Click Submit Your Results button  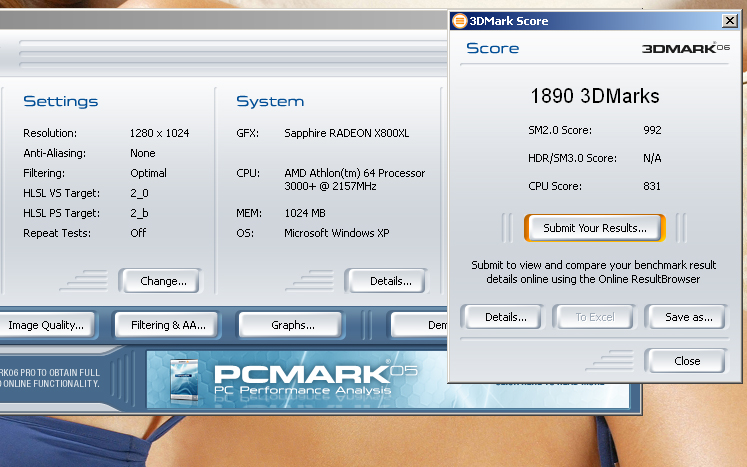coord(595,228)
